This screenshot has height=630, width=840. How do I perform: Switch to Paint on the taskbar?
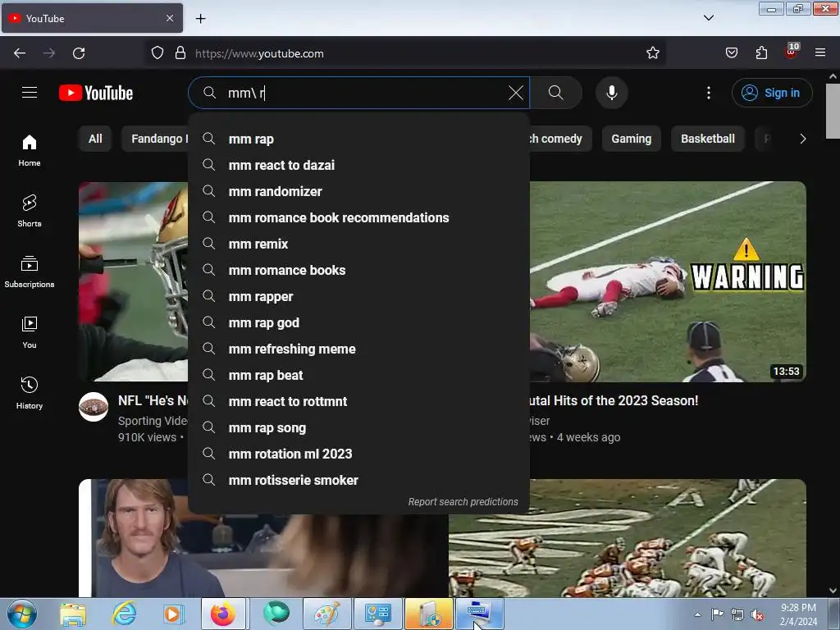(326, 614)
